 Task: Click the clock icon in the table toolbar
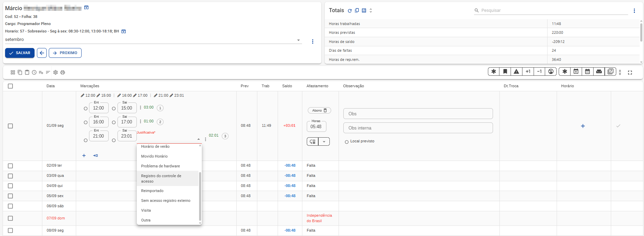coord(34,72)
